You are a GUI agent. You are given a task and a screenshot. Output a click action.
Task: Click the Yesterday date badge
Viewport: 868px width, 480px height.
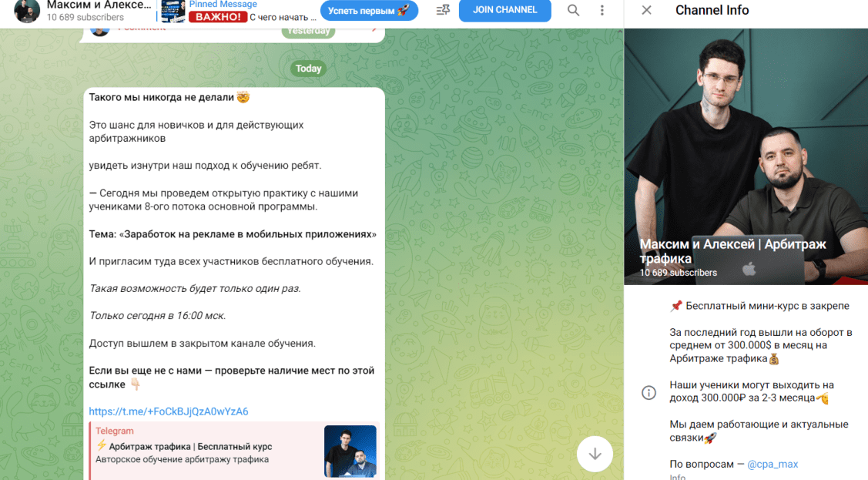(x=308, y=32)
